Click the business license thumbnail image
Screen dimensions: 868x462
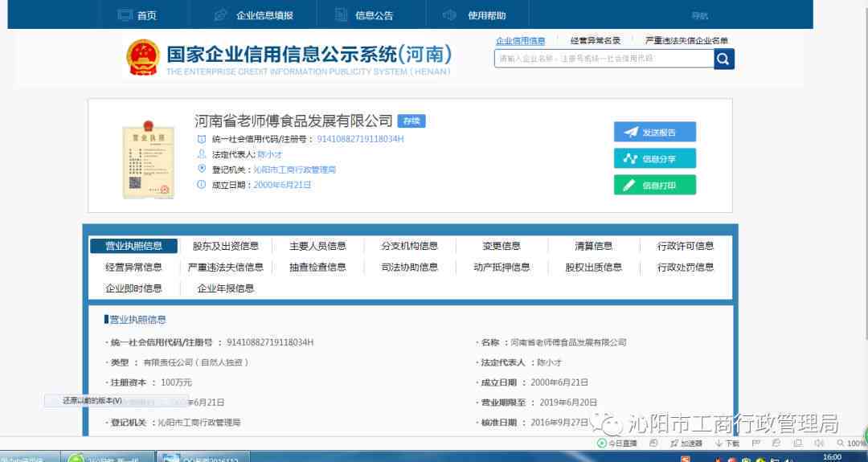click(148, 159)
